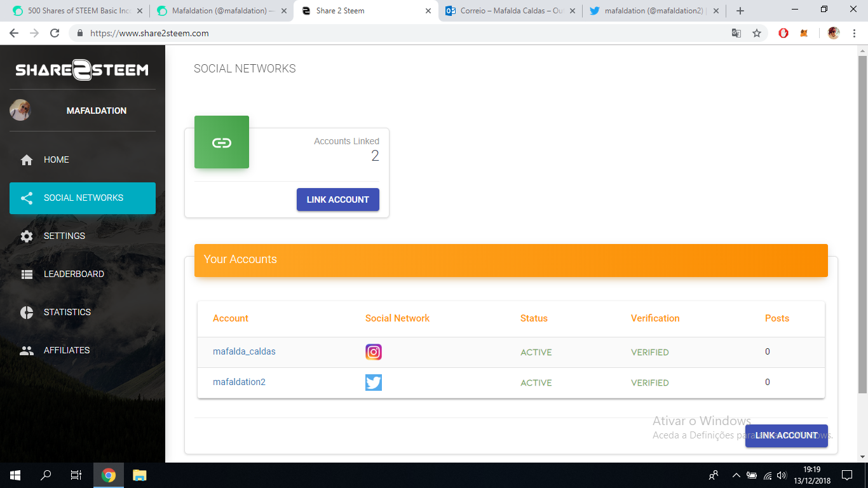Click the Chrome taskbar icon
The image size is (868, 488).
pos(109,475)
